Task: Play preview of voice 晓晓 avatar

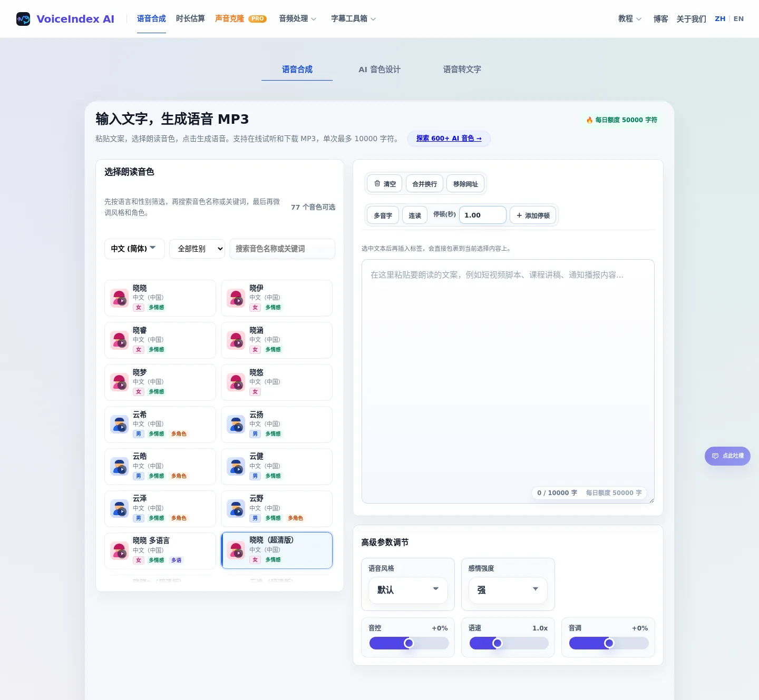Action: [x=120, y=298]
